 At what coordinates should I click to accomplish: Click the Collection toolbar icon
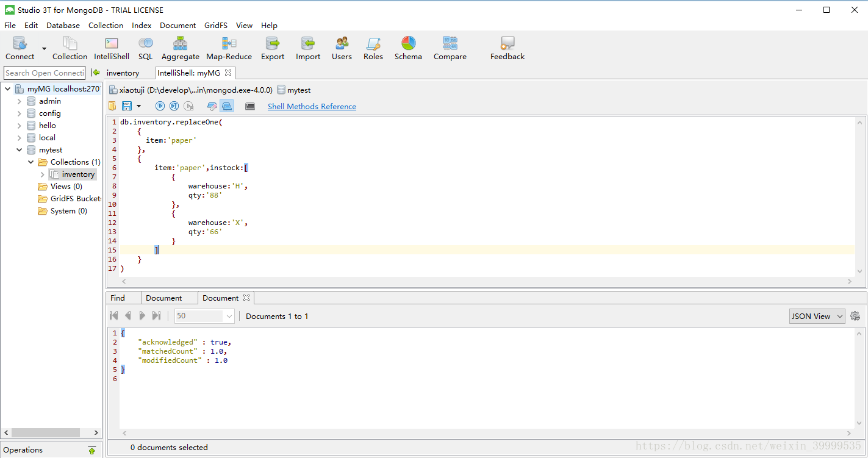click(70, 48)
